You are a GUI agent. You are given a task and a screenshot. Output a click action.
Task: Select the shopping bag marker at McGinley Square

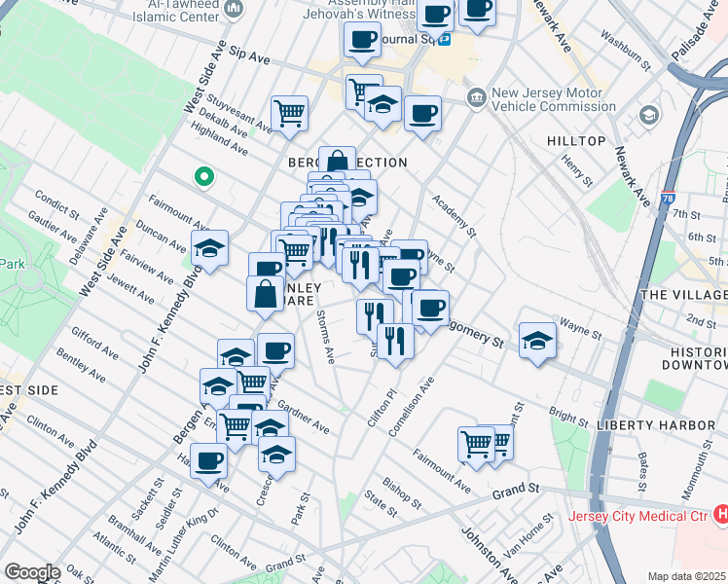point(265,296)
